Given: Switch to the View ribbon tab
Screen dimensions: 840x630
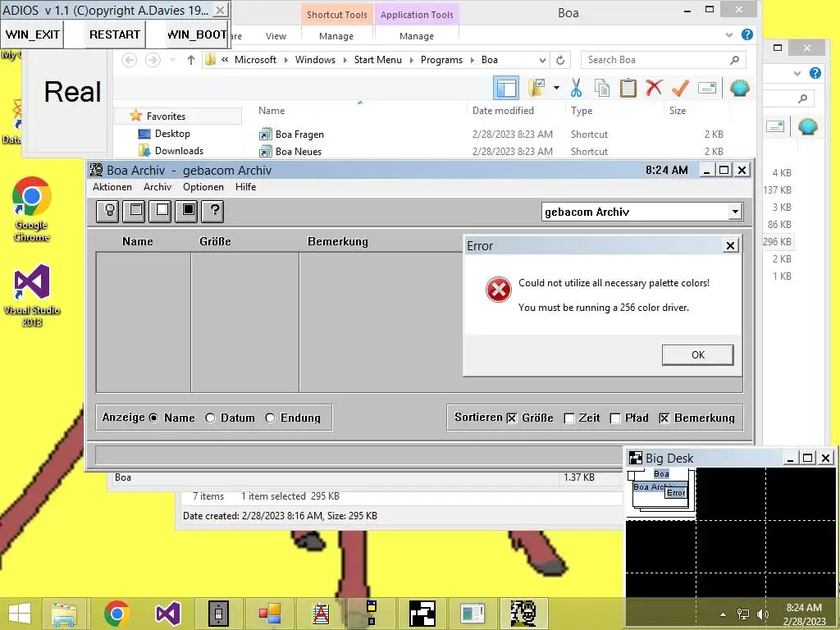Looking at the screenshot, I should tap(276, 36).
